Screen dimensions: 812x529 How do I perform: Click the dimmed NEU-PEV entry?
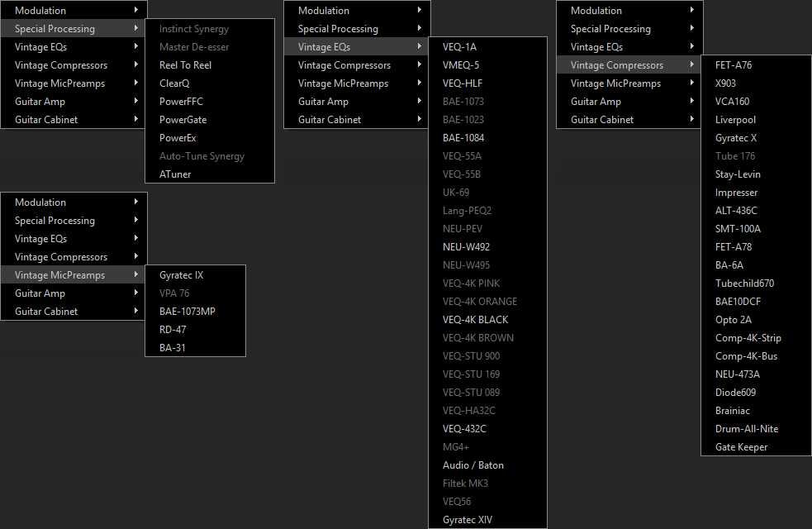[488, 229]
